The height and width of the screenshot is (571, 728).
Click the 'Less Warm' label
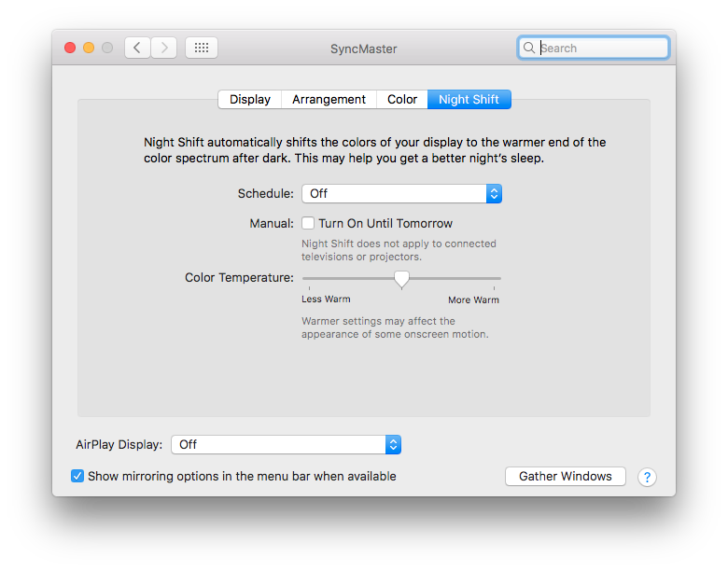[x=326, y=299]
